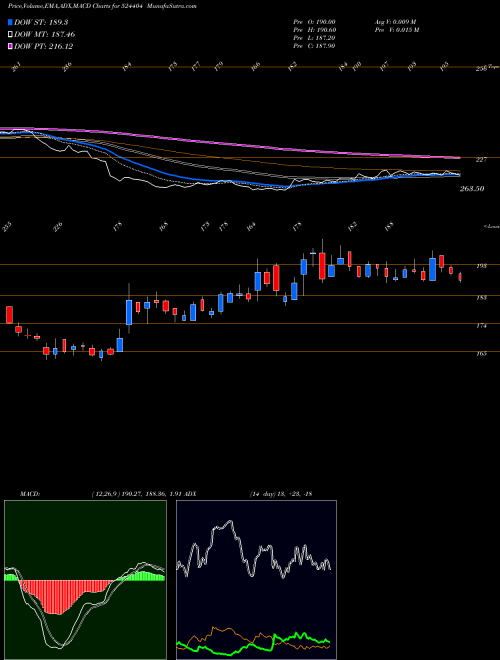The height and width of the screenshot is (660, 500).
Task: Click the 193 price axis label
Action: 481,266
